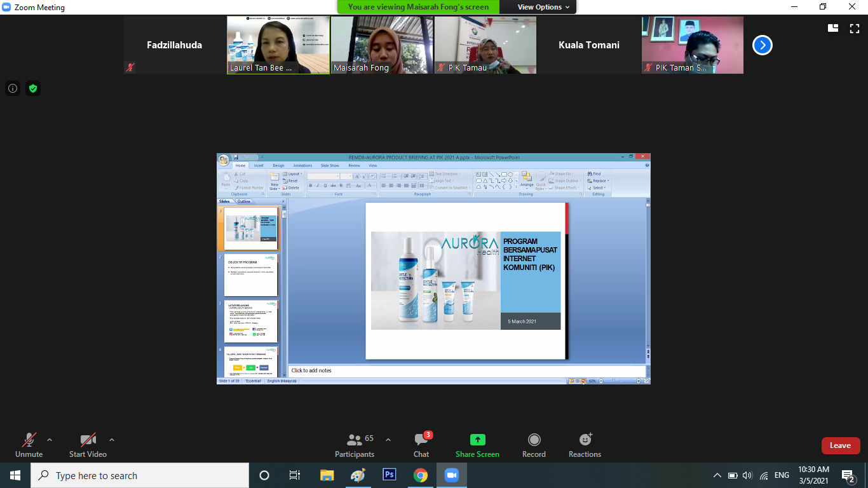The image size is (868, 488).
Task: Click zoom out minus on PowerPoint status bar
Action: pyautogui.click(x=601, y=381)
